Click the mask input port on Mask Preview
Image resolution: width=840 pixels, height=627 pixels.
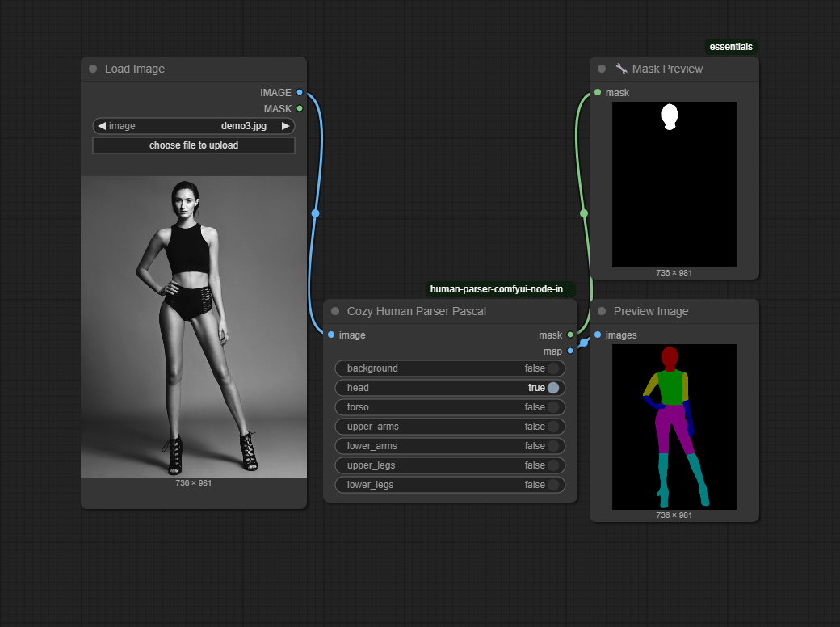[x=598, y=93]
